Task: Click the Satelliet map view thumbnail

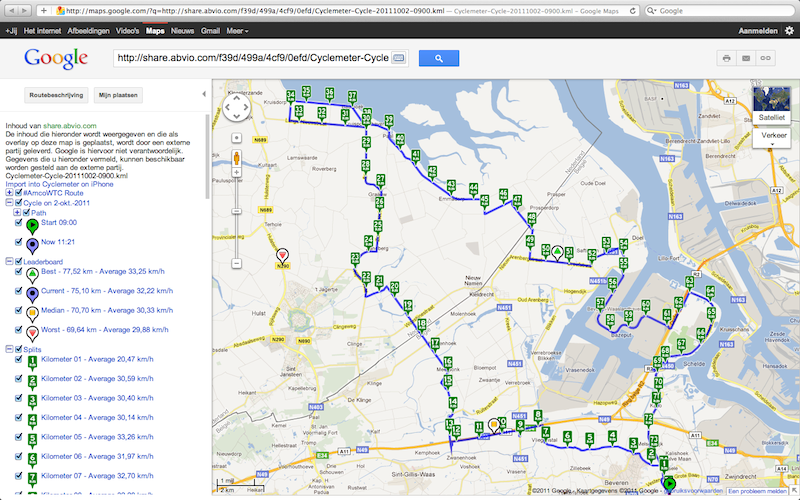Action: [x=771, y=105]
